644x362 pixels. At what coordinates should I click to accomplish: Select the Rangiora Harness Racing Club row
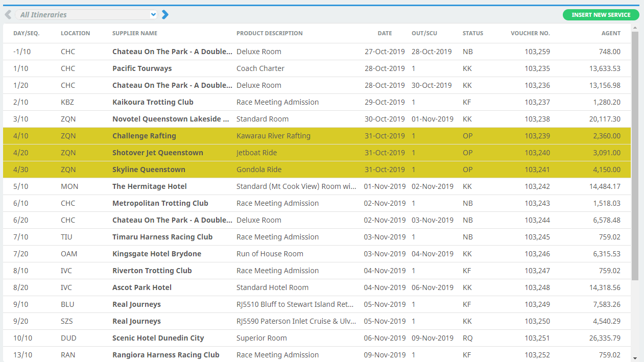317,354
